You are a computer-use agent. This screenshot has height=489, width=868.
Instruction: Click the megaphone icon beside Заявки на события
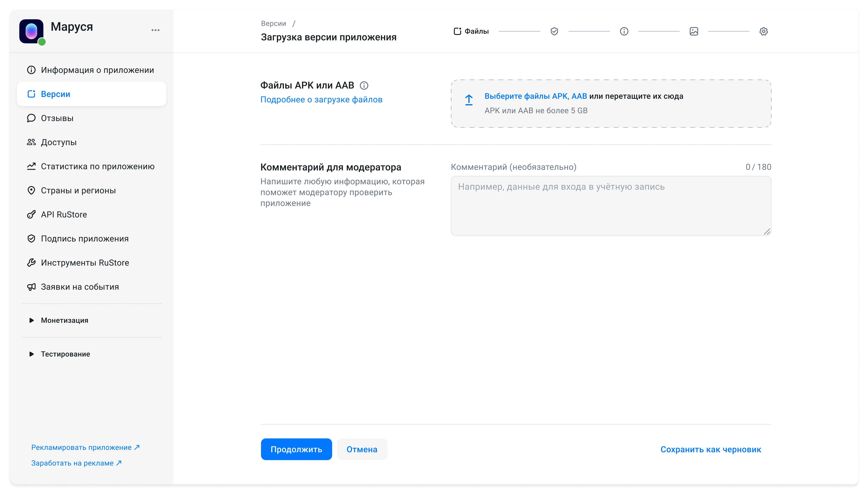pos(31,287)
